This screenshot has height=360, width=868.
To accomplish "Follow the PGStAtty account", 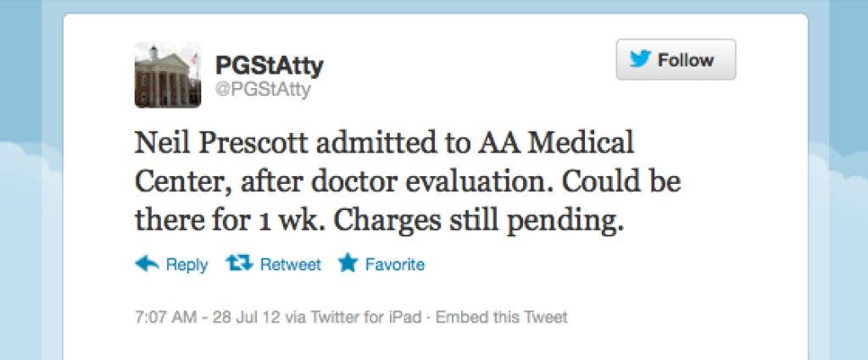I will pyautogui.click(x=676, y=60).
